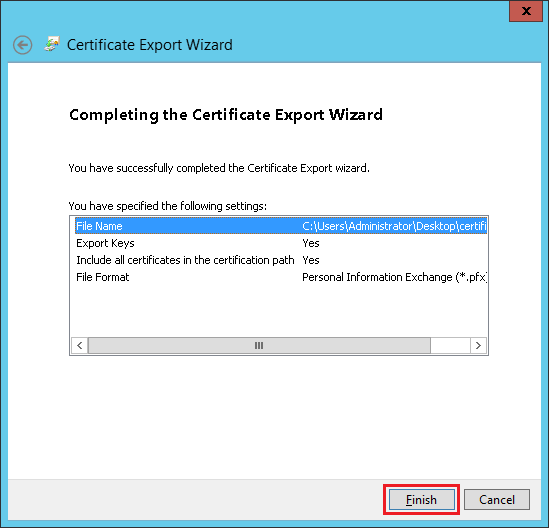
Task: Click the C:\Users\Administrator\Desktop file path value
Action: tap(394, 226)
